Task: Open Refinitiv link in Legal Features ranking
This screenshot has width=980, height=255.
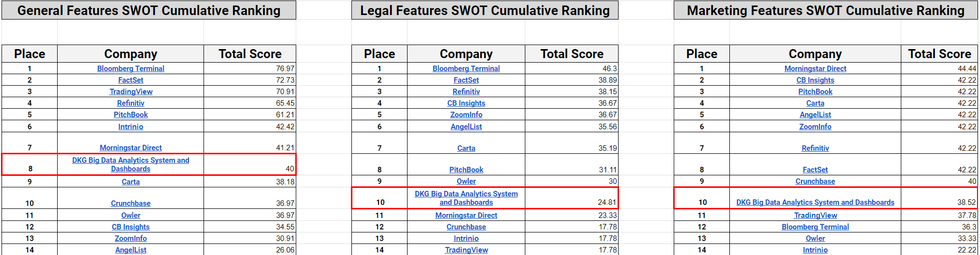Action: pyautogui.click(x=466, y=92)
